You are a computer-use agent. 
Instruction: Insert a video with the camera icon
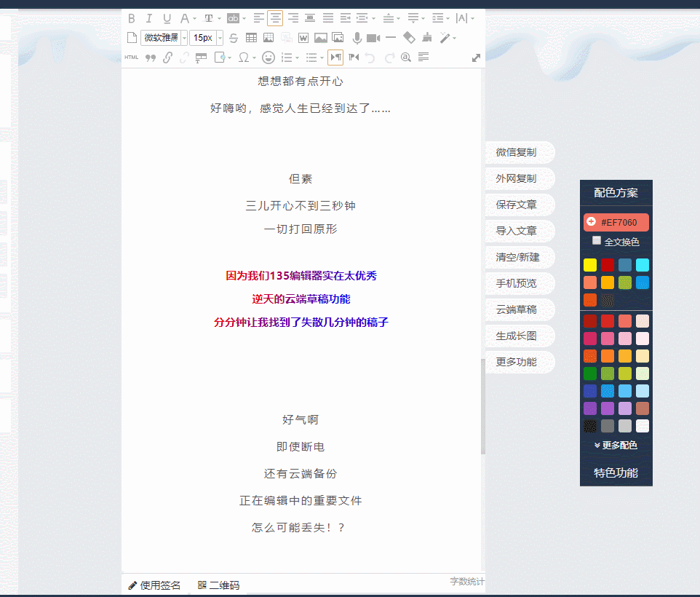(373, 38)
